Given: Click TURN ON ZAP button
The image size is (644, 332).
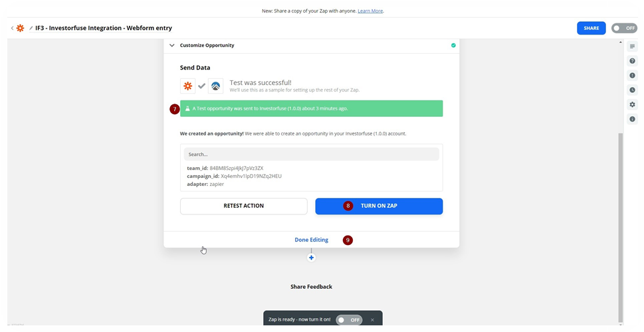Looking at the screenshot, I should (379, 206).
